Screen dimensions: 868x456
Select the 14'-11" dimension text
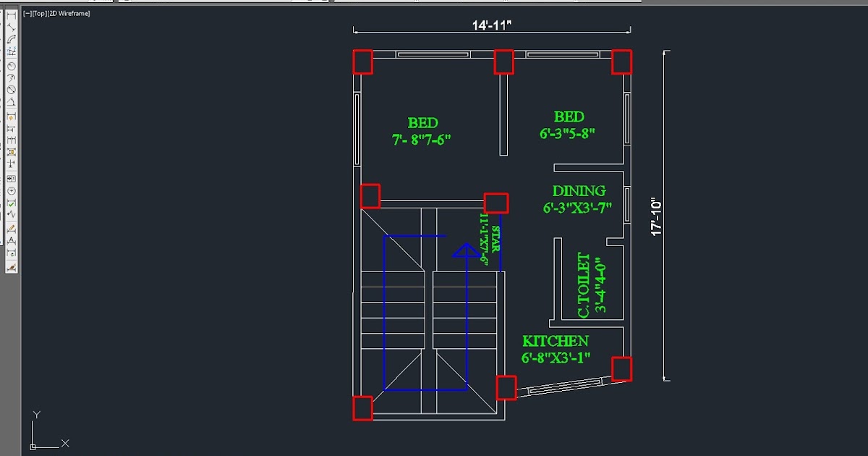click(x=491, y=24)
